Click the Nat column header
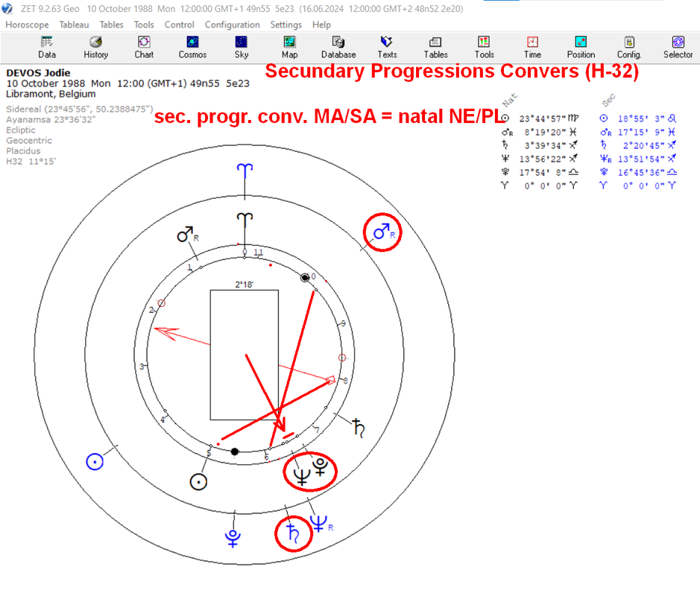700x596 pixels. click(x=509, y=101)
